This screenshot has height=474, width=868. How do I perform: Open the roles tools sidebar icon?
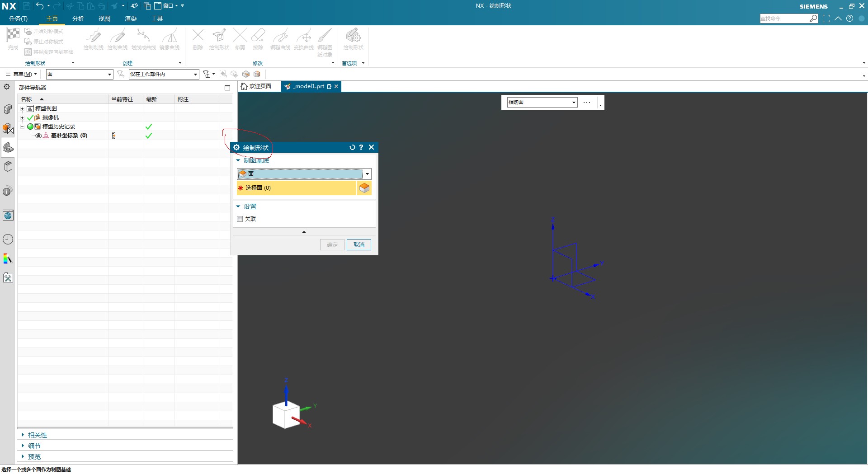pyautogui.click(x=8, y=278)
